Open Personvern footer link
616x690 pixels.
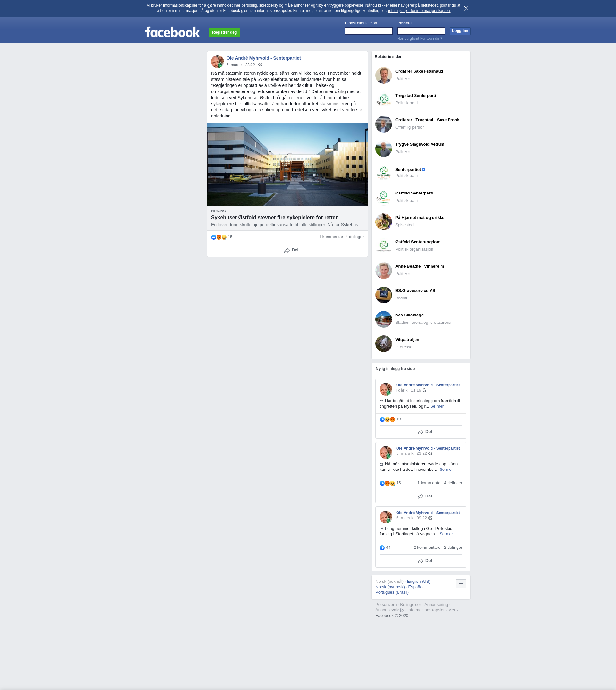[386, 605]
